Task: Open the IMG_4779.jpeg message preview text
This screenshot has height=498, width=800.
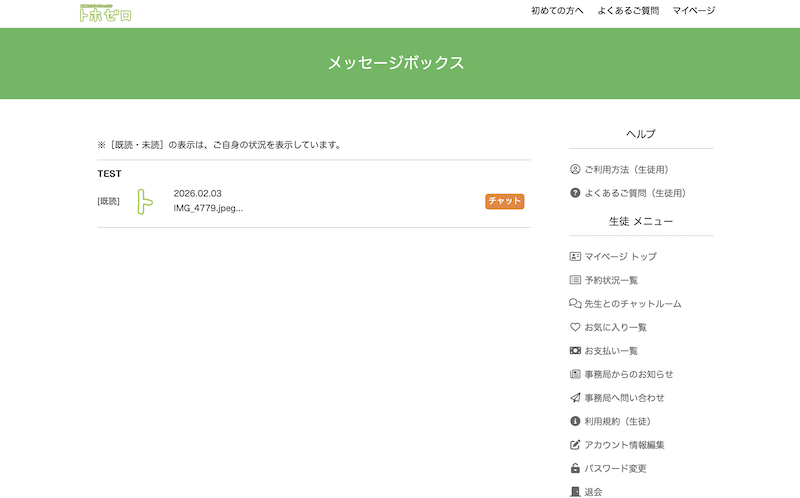Action: tap(208, 208)
